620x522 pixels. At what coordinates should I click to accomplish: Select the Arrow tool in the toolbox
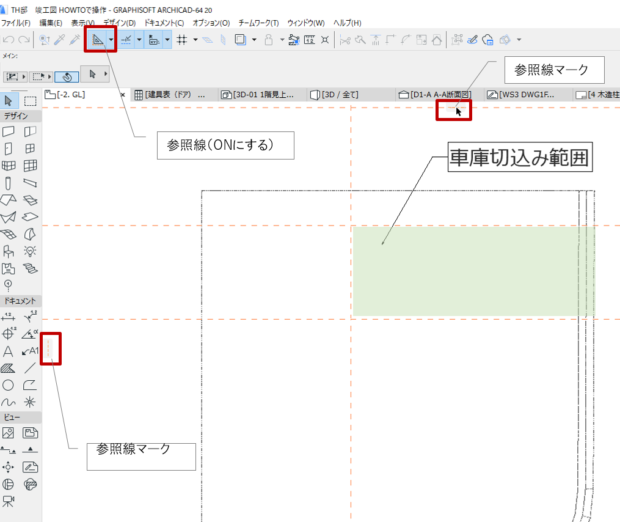pyautogui.click(x=8, y=101)
